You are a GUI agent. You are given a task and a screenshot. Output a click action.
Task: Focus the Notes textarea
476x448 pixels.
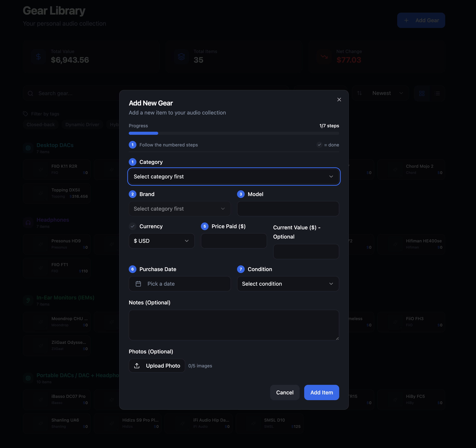234,325
